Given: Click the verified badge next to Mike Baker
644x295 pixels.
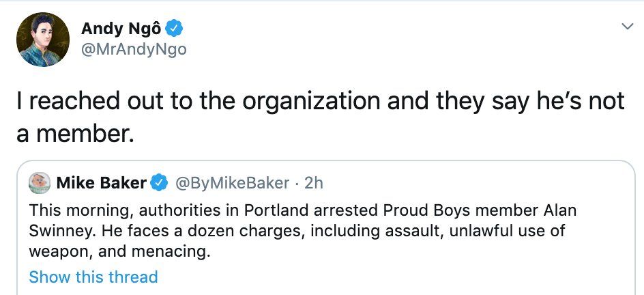Looking at the screenshot, I should 159,183.
